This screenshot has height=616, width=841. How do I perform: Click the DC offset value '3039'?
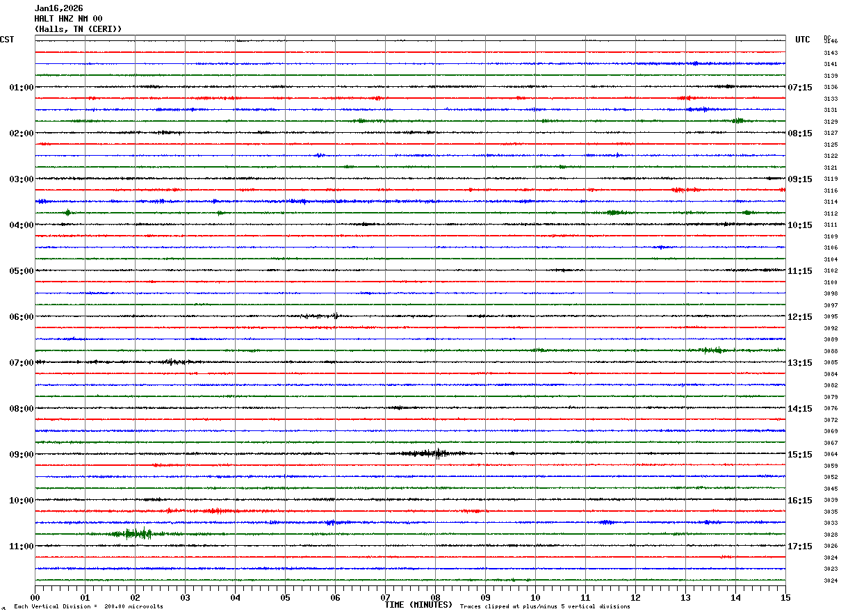click(x=831, y=501)
